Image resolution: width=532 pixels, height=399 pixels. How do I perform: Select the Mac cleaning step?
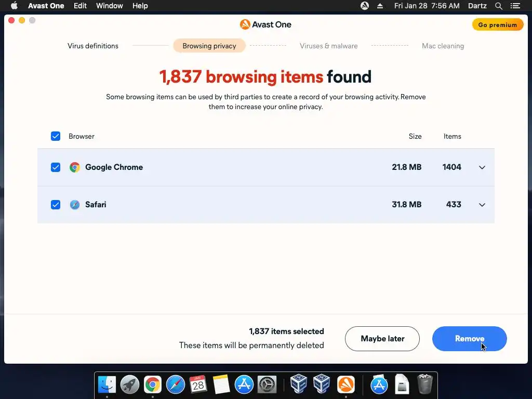pos(443,46)
